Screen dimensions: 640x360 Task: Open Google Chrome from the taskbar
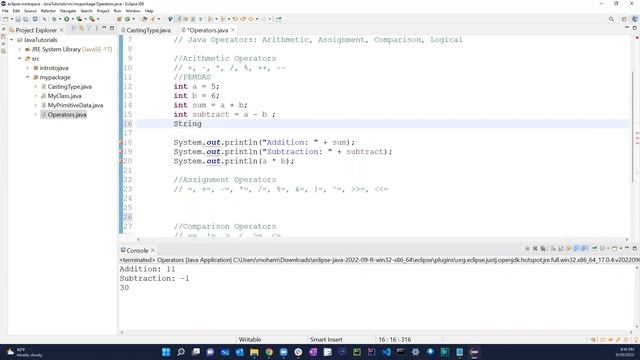[269, 352]
